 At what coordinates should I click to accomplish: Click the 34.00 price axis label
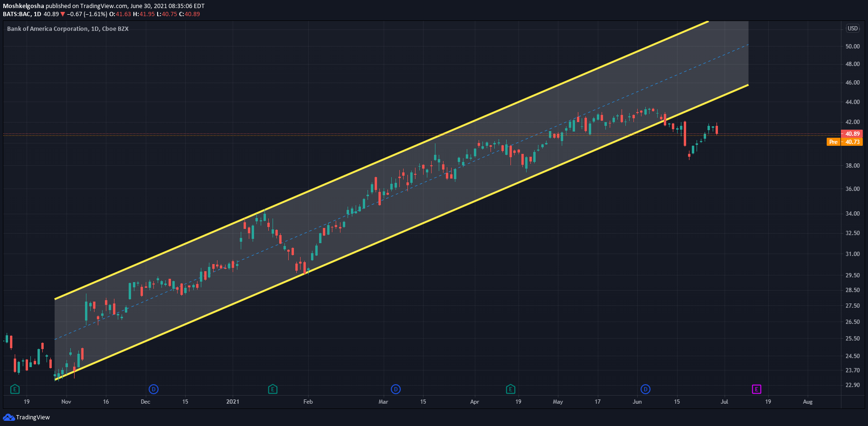(852, 214)
